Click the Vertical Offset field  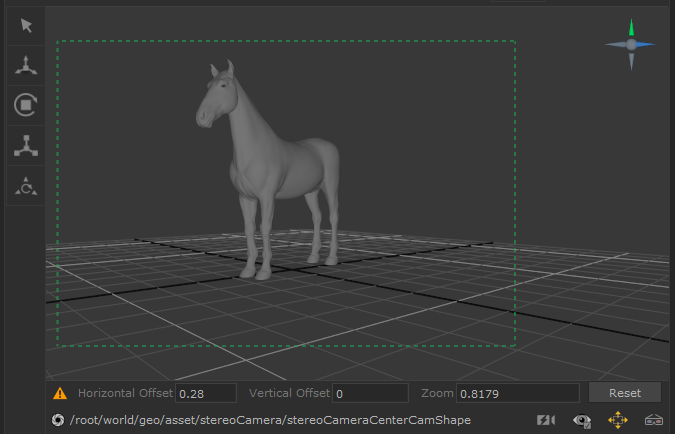370,393
